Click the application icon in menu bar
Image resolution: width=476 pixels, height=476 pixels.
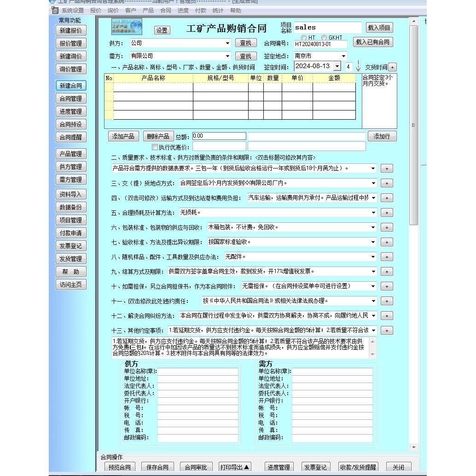[x=55, y=10]
